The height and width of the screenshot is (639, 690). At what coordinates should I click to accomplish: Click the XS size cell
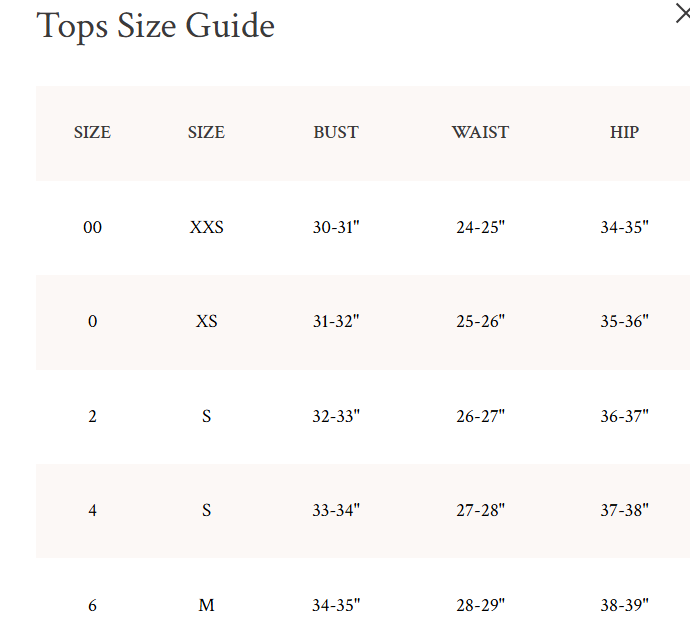pyautogui.click(x=206, y=322)
